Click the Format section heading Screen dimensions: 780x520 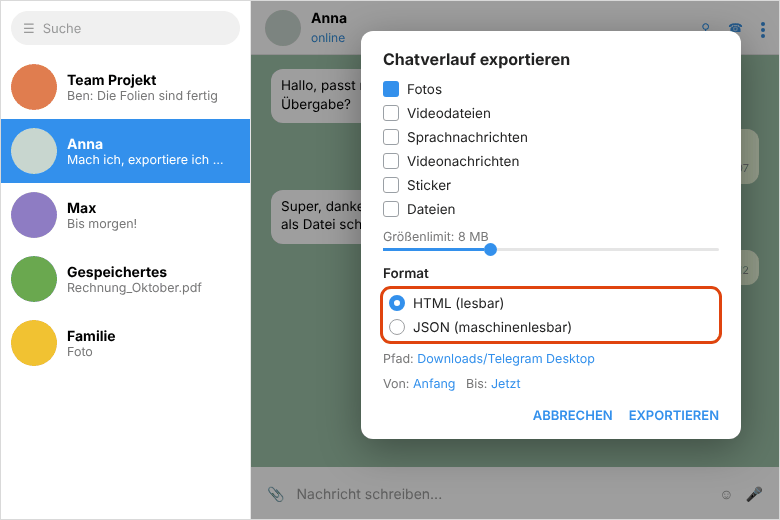405,273
